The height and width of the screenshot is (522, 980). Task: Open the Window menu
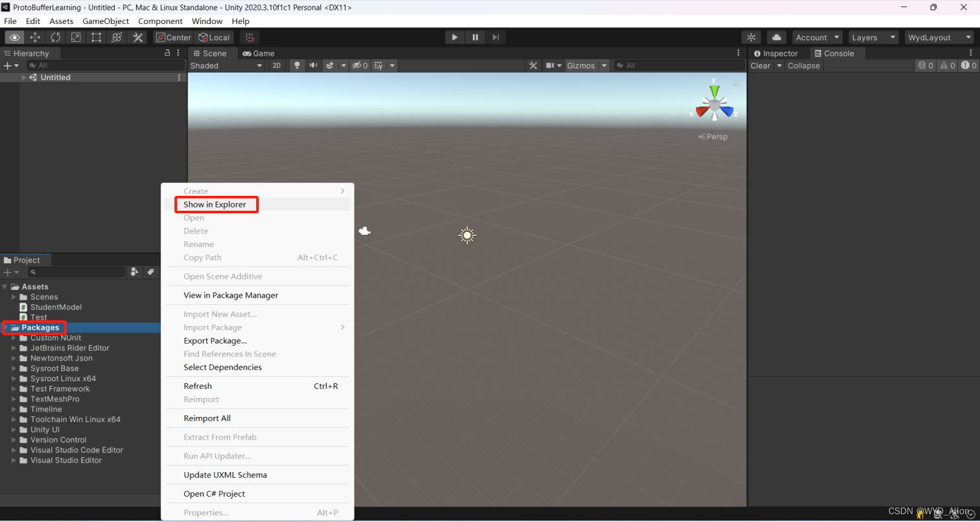[x=207, y=21]
